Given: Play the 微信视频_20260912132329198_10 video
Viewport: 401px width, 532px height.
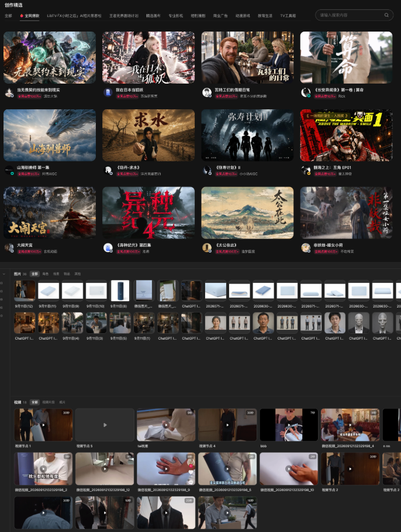Looking at the screenshot, I should pyautogui.click(x=289, y=468).
